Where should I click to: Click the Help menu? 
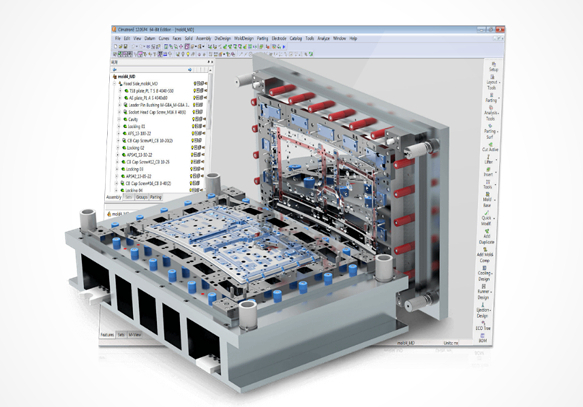(x=354, y=38)
